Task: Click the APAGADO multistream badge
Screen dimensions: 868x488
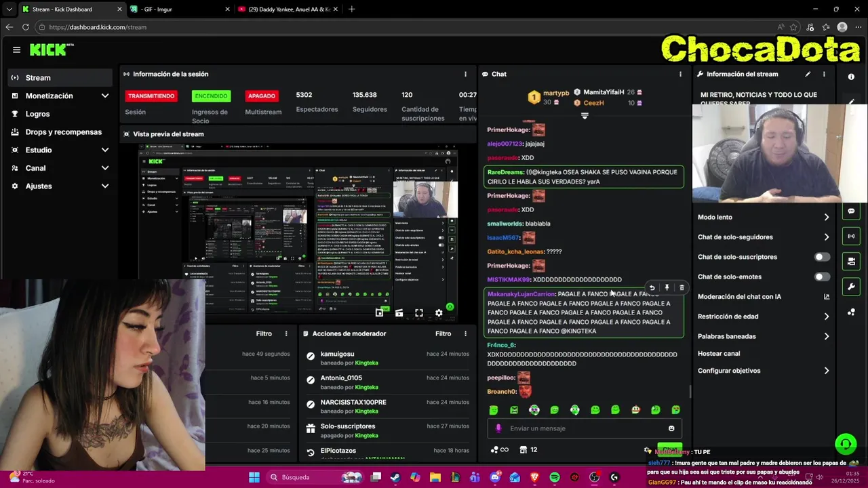Action: (x=261, y=96)
